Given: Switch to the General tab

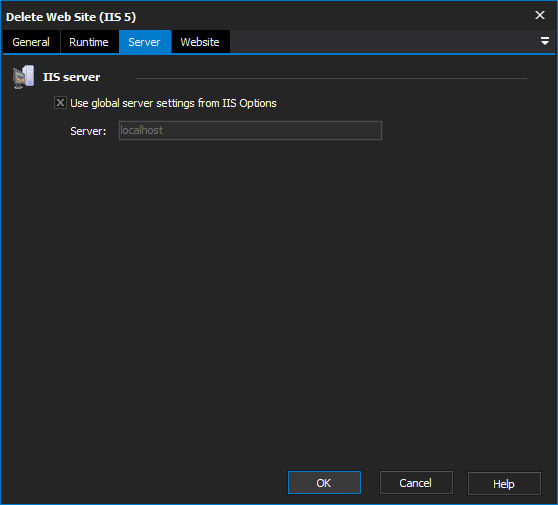Looking at the screenshot, I should pos(31,42).
